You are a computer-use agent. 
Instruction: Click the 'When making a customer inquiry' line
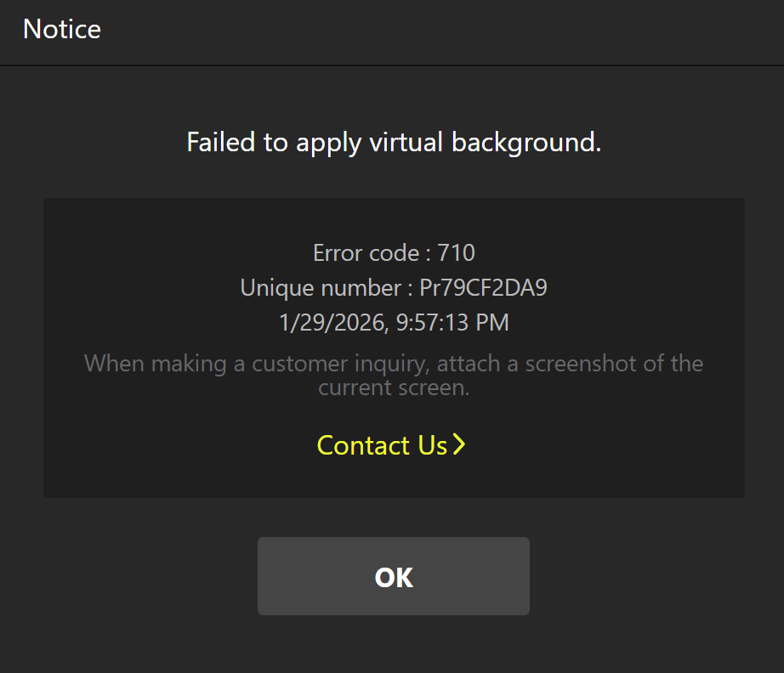tap(394, 365)
